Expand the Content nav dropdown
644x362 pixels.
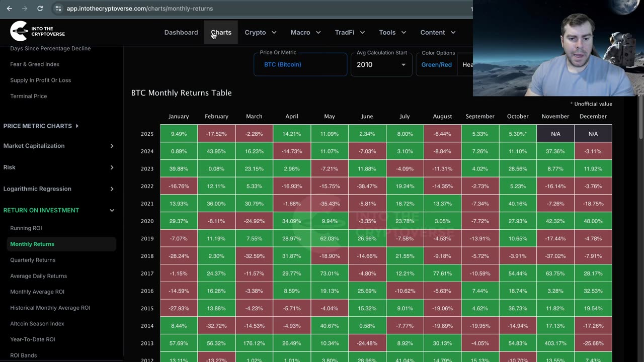click(x=438, y=32)
